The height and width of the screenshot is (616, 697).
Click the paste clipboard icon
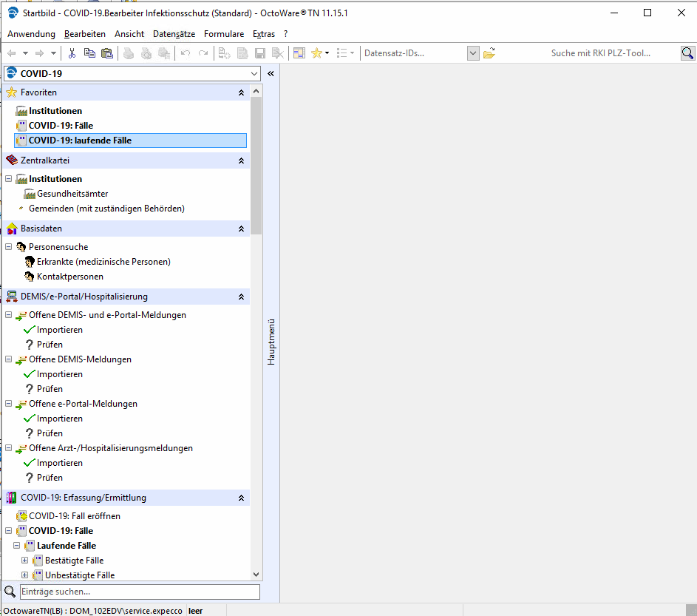pyautogui.click(x=107, y=53)
